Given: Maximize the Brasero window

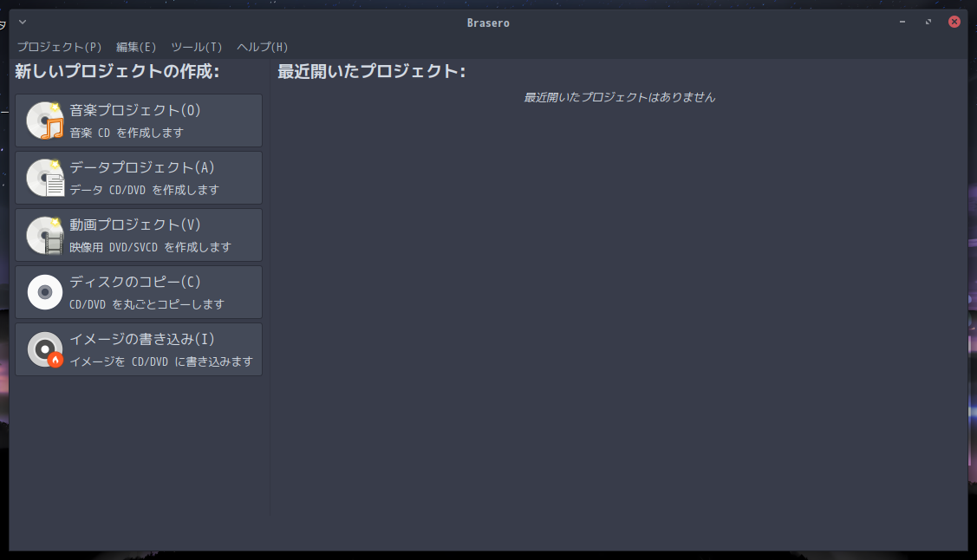Looking at the screenshot, I should pos(928,22).
